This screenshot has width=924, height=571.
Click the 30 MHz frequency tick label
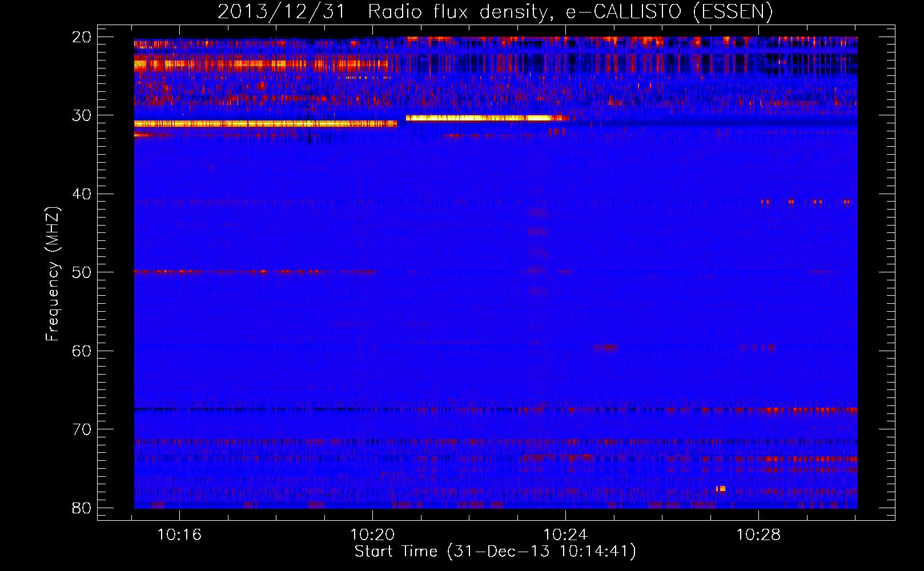(82, 115)
